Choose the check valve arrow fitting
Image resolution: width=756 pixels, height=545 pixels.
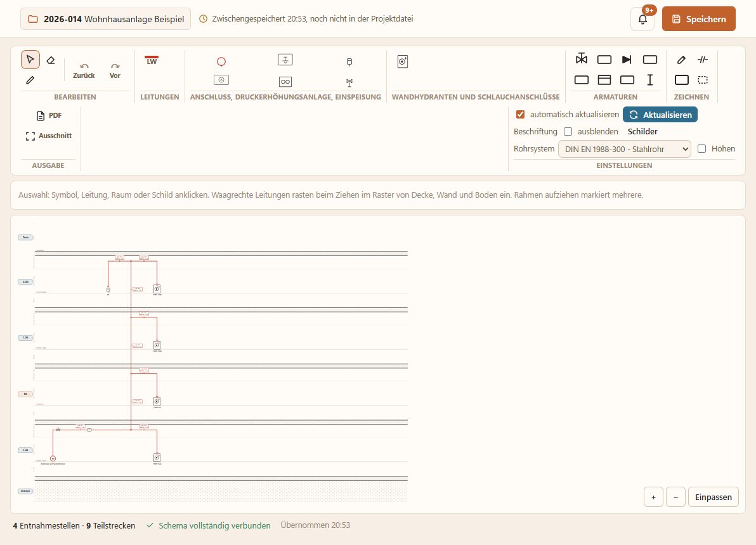tap(627, 60)
